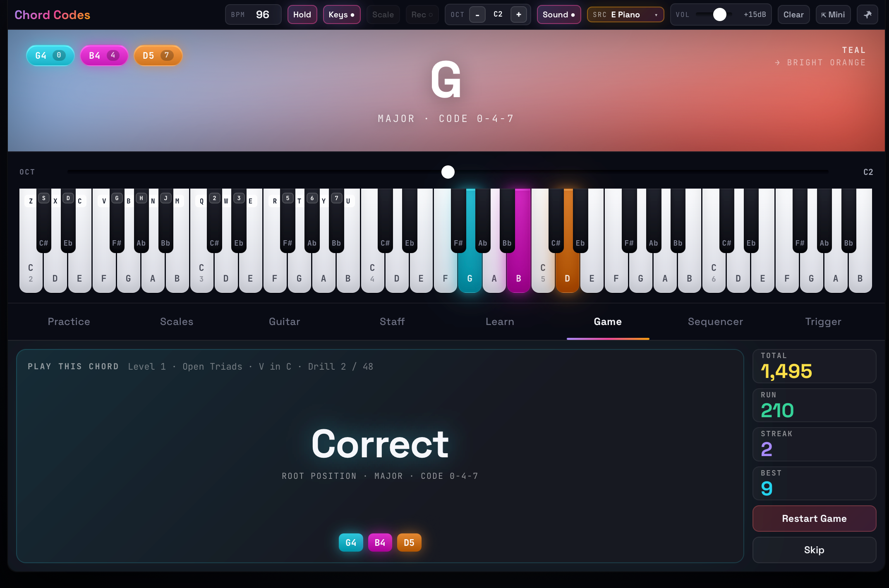Select the D5 orange note chip at top
Image resolution: width=889 pixels, height=588 pixels.
[158, 55]
